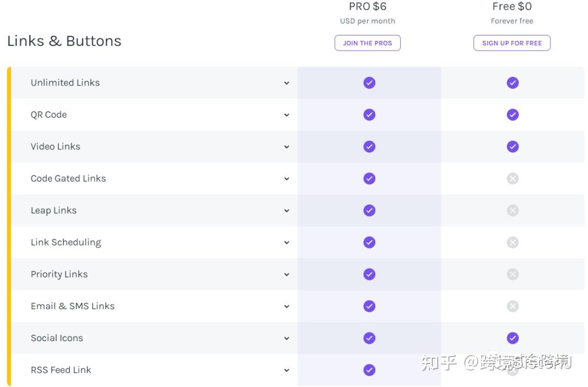Click PRO checkmark for Priority Links
The height and width of the screenshot is (387, 588).
click(369, 274)
